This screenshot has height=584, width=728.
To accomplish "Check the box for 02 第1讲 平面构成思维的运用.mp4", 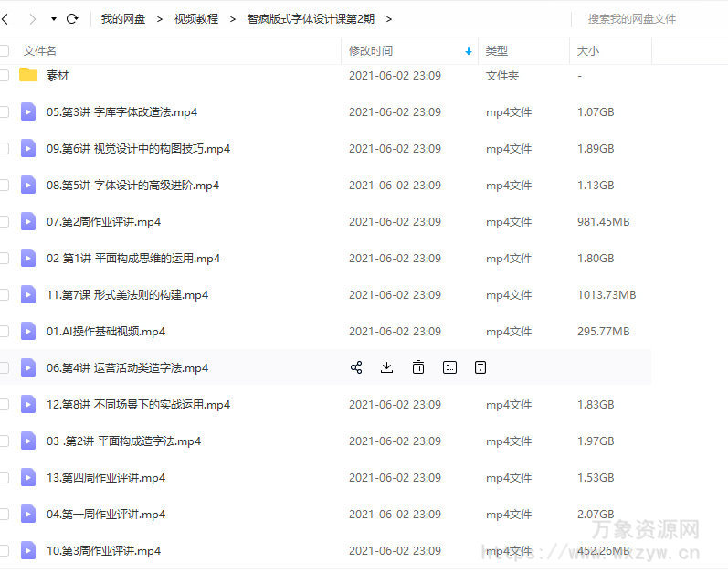I will 5,259.
